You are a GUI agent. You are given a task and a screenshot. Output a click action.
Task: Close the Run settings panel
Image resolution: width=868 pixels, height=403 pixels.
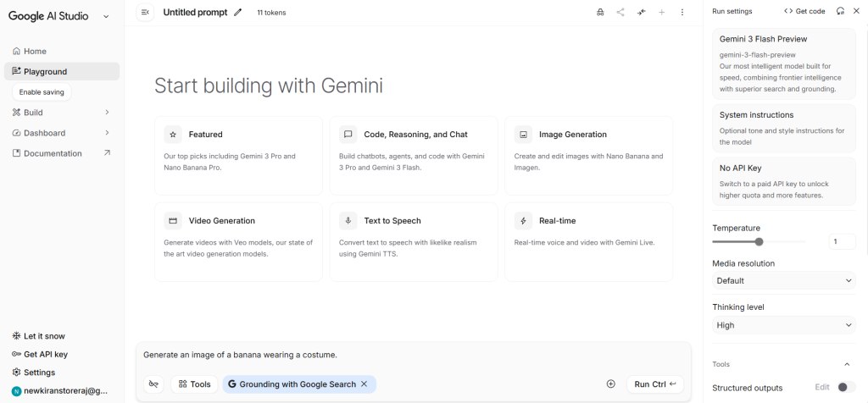click(857, 11)
